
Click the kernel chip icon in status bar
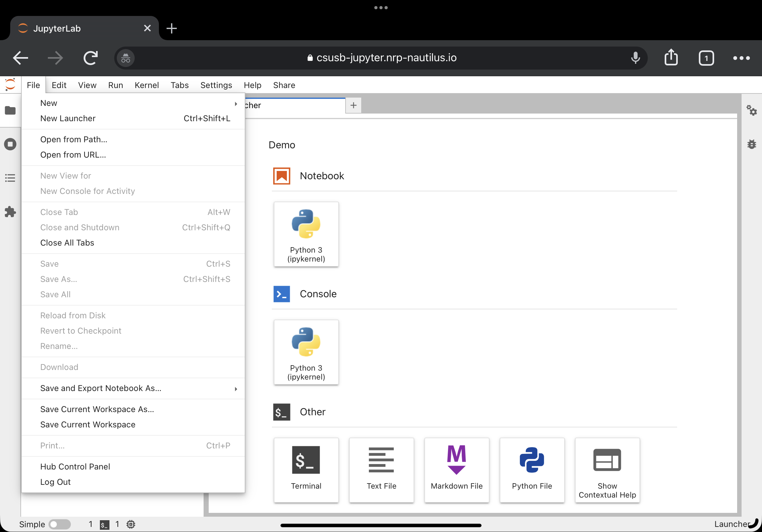(x=131, y=524)
